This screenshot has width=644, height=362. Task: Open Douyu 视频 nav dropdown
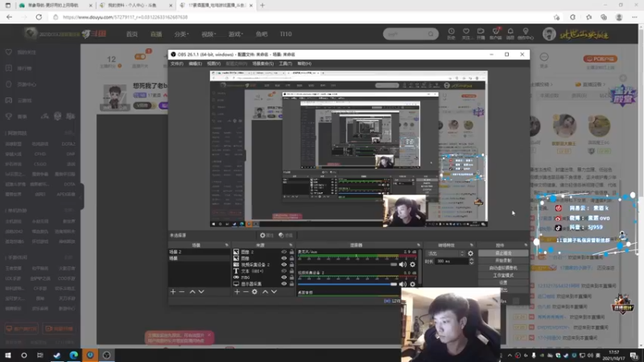pos(208,34)
